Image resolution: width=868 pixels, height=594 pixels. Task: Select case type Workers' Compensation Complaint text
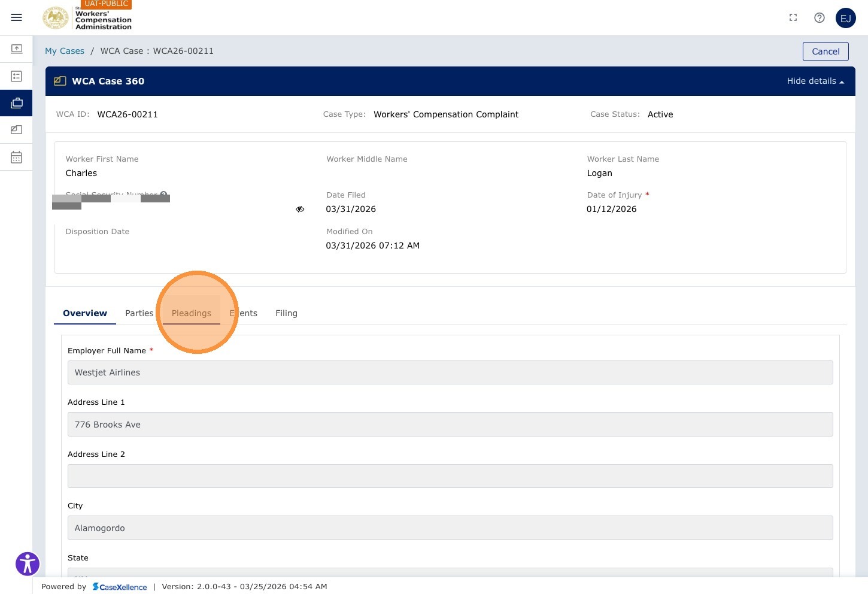[x=446, y=114]
